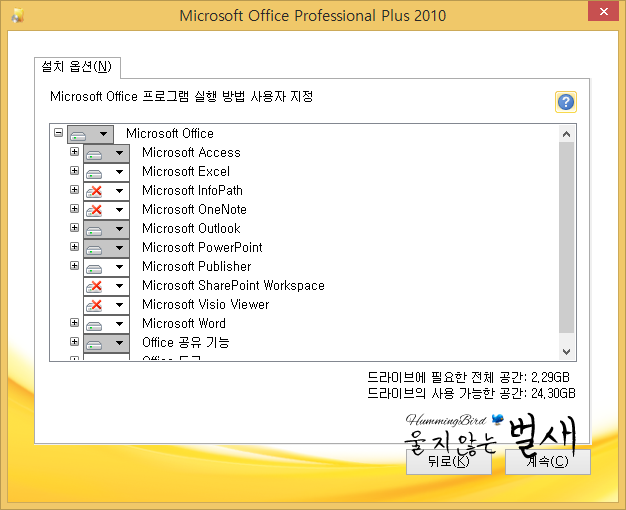Expand the Office 공유 기능 node
Screen dimensions: 626x510
point(74,341)
